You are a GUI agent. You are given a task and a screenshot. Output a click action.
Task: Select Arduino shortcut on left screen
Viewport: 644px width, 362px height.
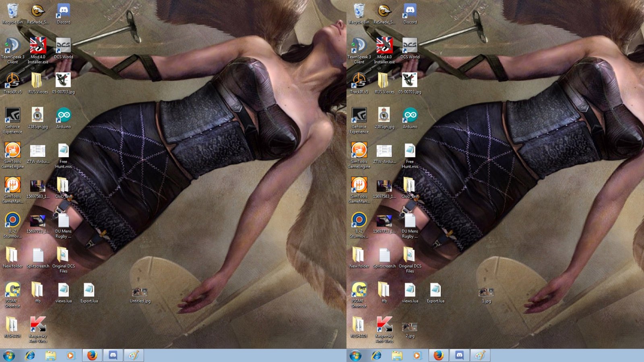(x=63, y=118)
